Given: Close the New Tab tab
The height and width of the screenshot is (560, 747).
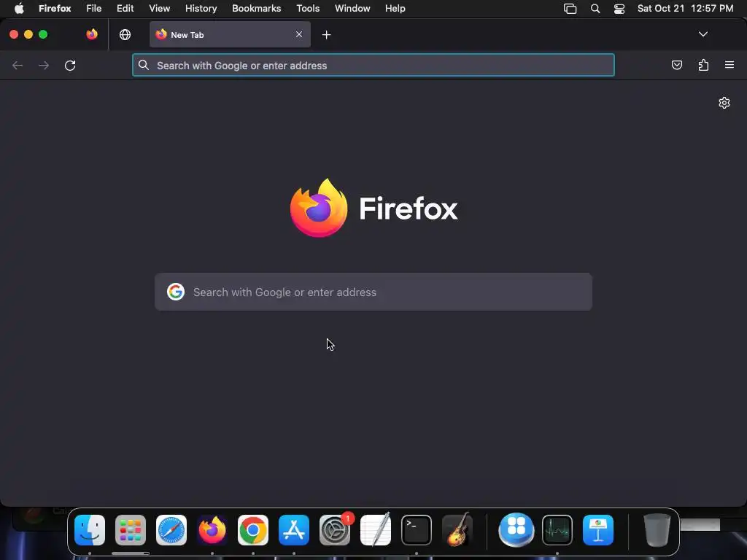Looking at the screenshot, I should point(298,34).
